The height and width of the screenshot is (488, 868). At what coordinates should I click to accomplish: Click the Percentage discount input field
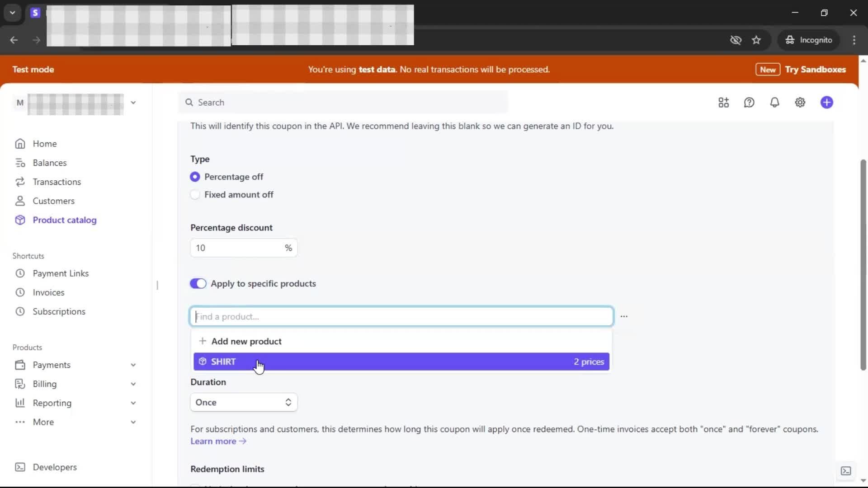[237, 248]
